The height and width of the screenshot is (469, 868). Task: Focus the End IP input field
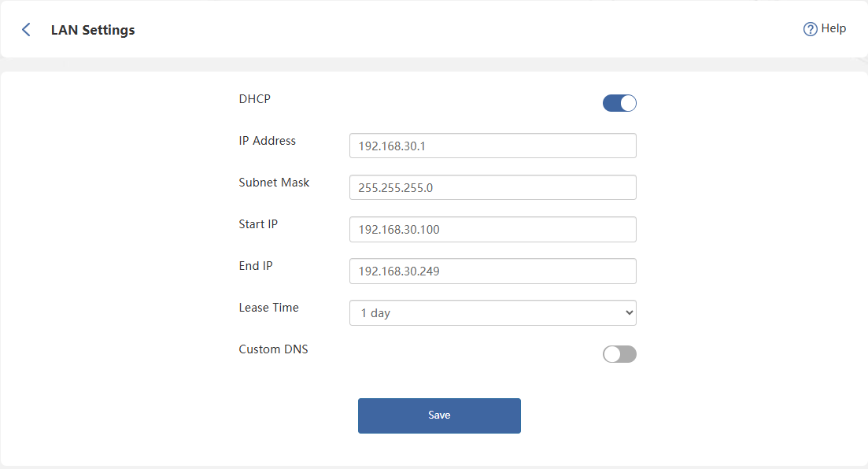[x=493, y=271]
